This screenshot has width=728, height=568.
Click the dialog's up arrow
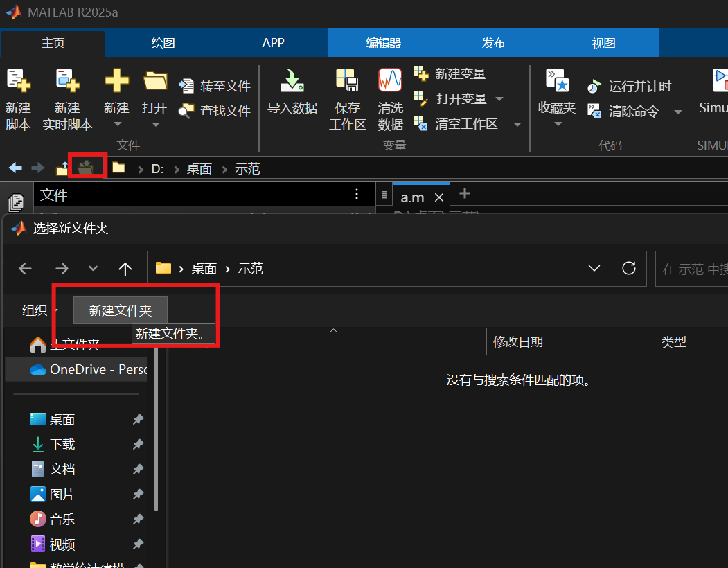[x=125, y=269]
